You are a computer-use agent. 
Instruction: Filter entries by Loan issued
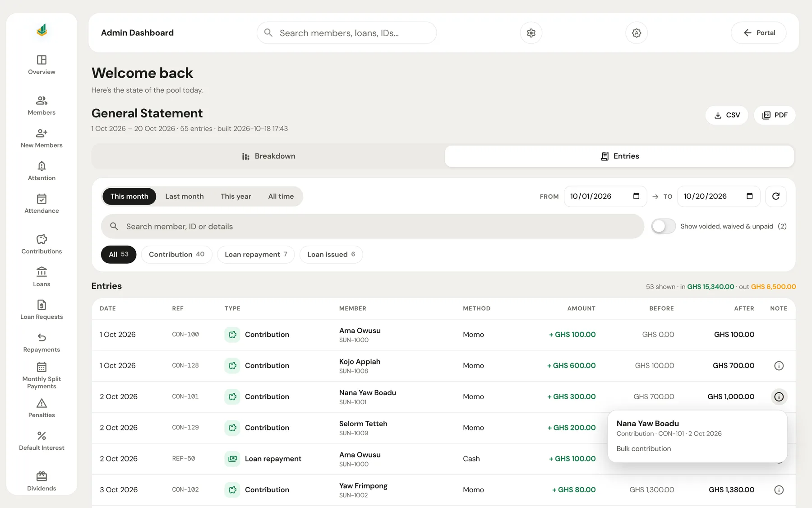(331, 255)
